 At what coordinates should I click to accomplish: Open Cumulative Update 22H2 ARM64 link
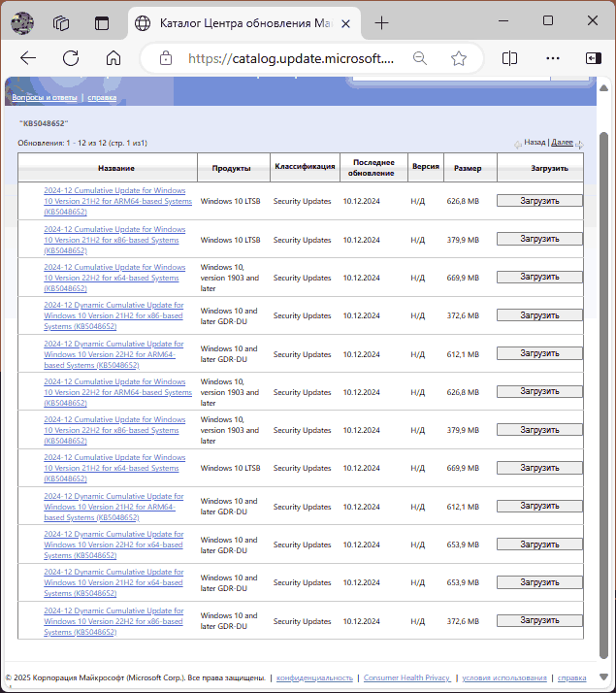117,392
